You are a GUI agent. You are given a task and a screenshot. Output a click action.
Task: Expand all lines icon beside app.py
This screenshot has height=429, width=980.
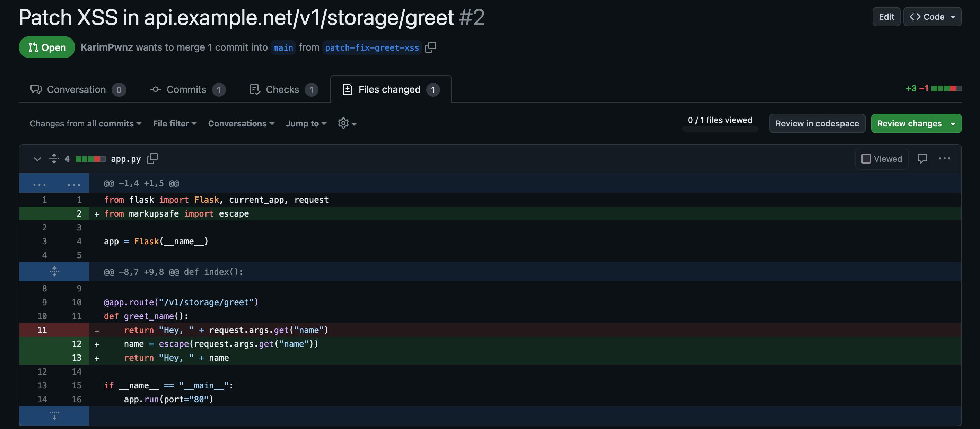tap(54, 158)
